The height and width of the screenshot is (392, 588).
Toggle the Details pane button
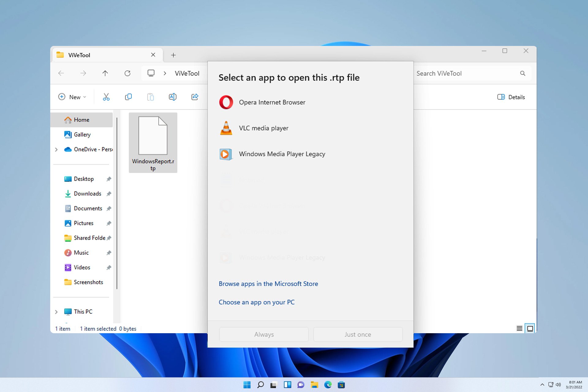coord(511,97)
